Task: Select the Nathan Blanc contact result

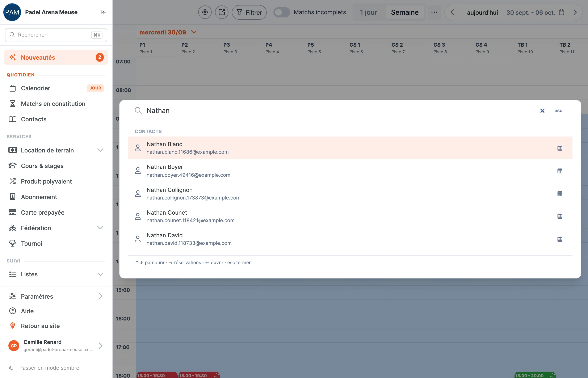Action: 350,148
